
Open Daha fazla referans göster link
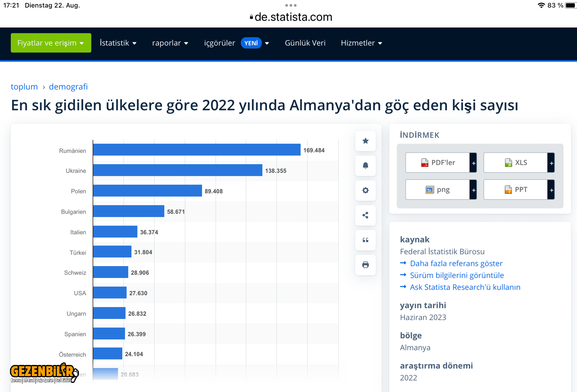[x=456, y=263]
